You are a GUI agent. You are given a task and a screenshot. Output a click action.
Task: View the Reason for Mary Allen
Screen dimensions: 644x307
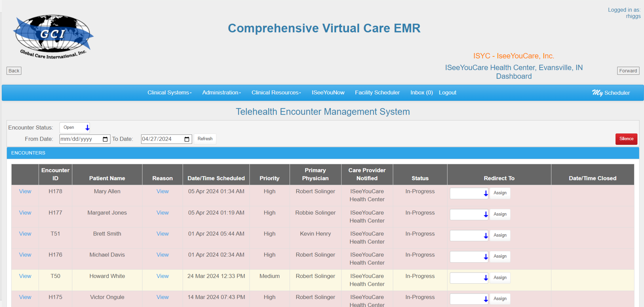pos(163,191)
